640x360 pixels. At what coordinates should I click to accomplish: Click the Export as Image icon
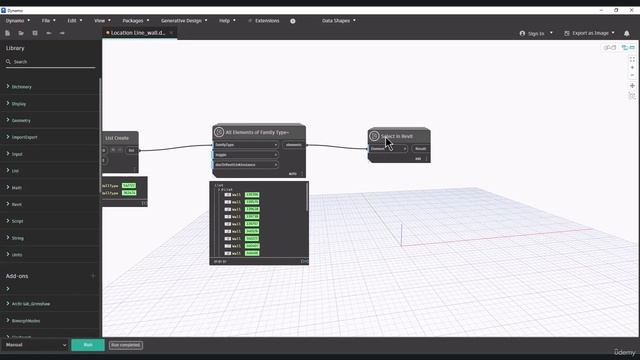coord(567,33)
